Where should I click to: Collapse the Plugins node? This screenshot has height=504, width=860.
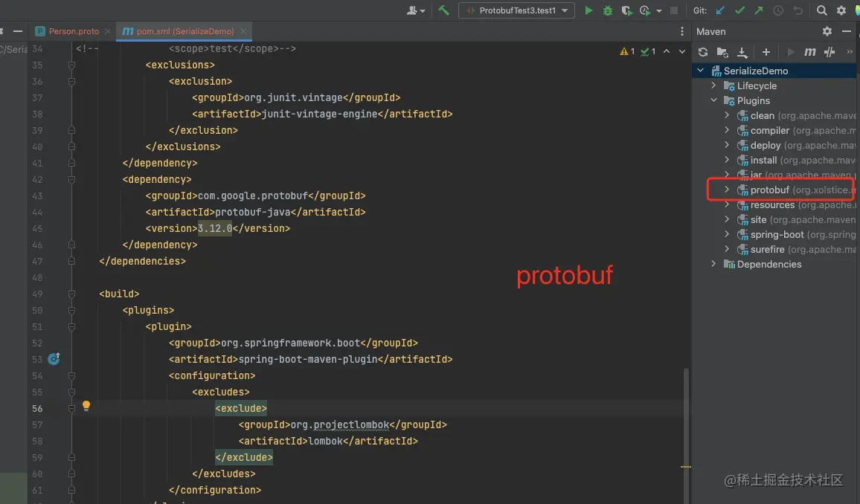pos(713,100)
